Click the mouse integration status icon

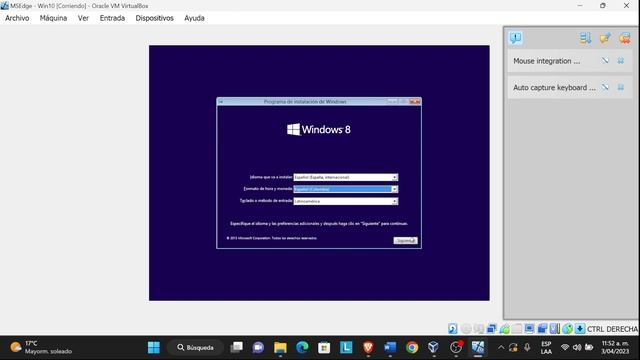tap(567, 329)
